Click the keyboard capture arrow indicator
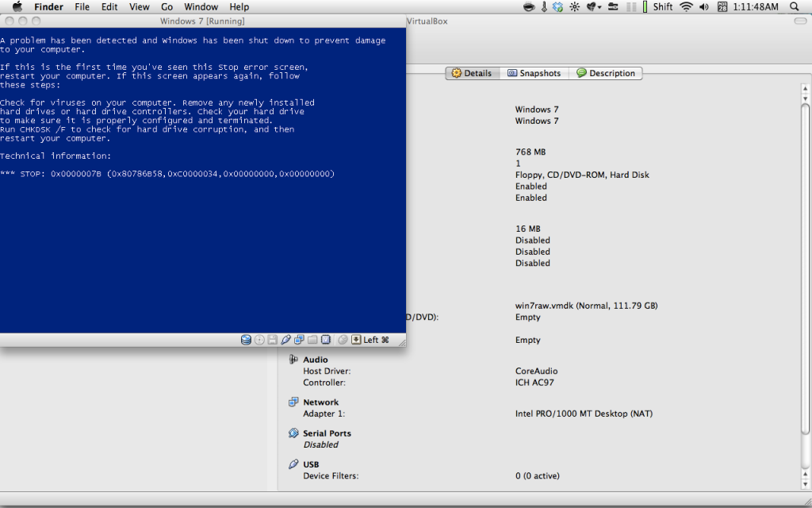The image size is (812, 508). tap(356, 340)
